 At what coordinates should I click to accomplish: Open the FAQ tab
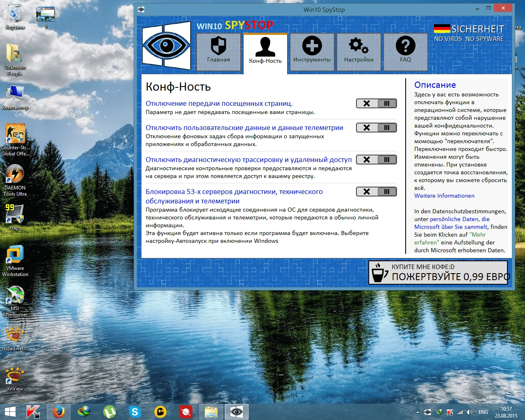coord(406,52)
